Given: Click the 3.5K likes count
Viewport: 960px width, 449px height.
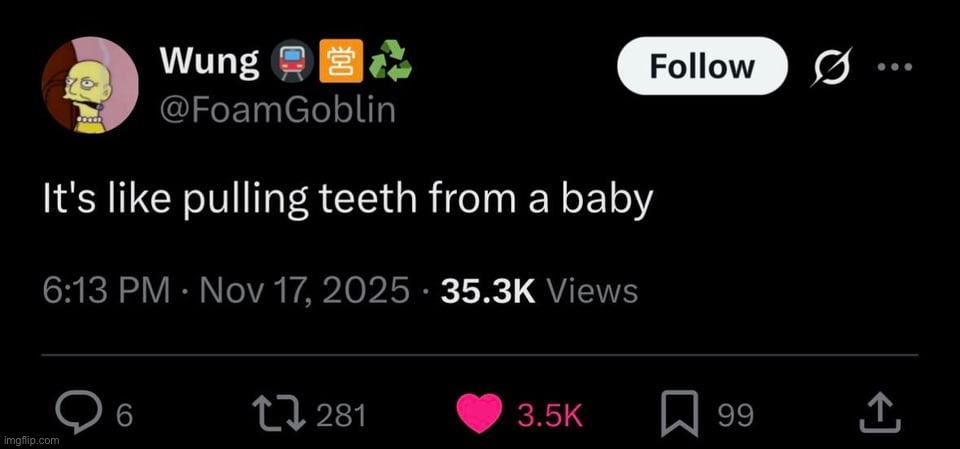Looking at the screenshot, I should (546, 414).
